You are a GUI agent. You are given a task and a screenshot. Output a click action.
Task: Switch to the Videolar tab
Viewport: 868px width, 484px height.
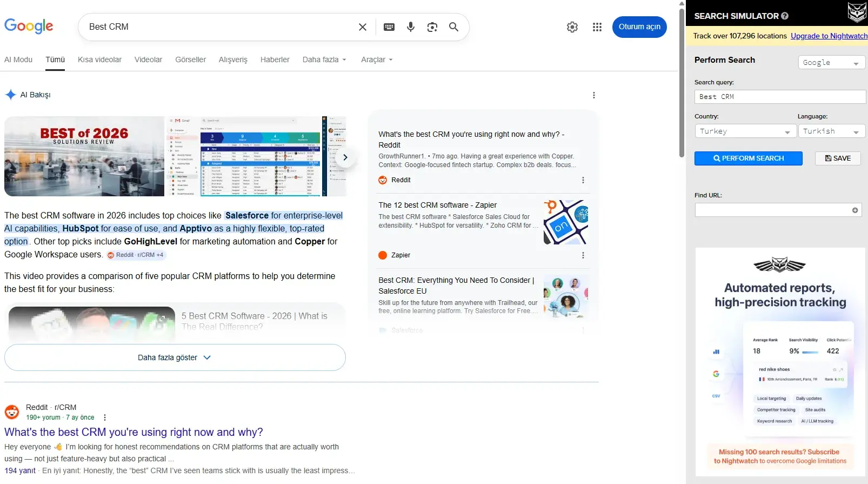(x=148, y=59)
